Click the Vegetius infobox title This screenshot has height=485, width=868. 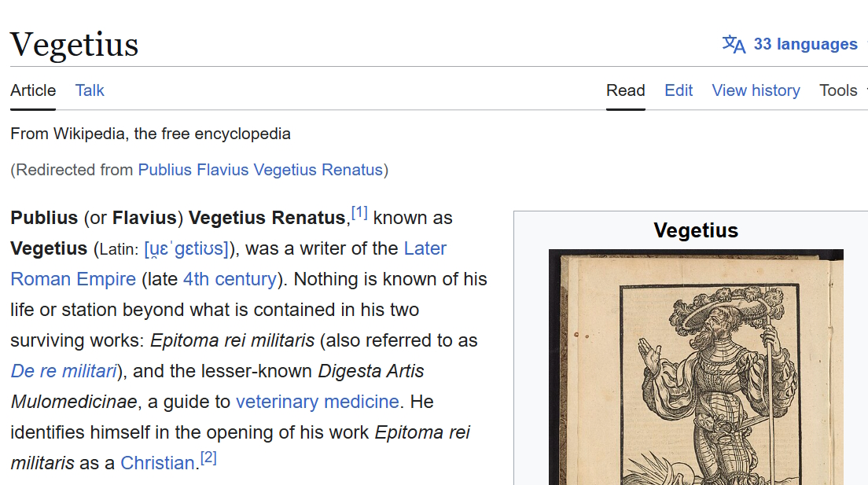coord(696,230)
